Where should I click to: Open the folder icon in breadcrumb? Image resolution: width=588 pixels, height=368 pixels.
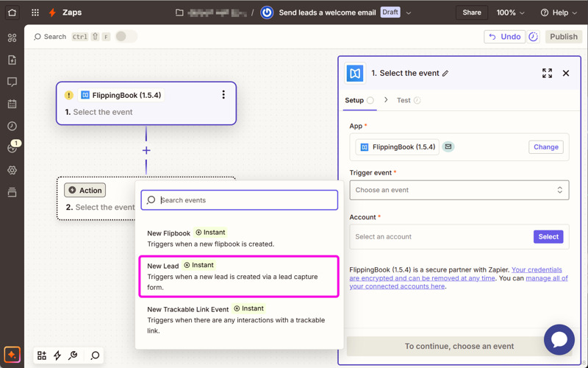pyautogui.click(x=179, y=13)
